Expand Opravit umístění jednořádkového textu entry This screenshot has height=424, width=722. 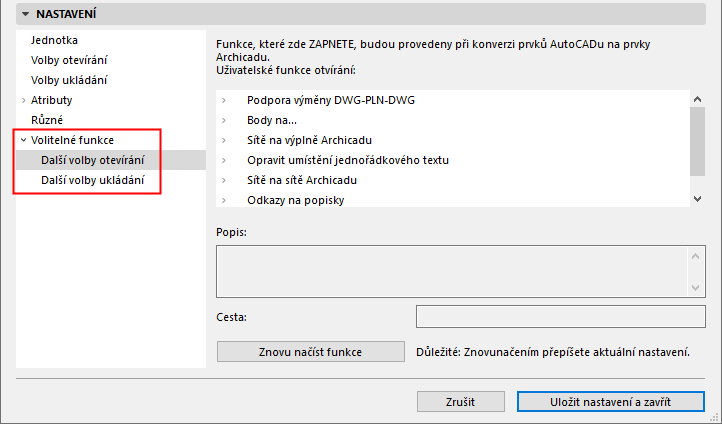225,160
